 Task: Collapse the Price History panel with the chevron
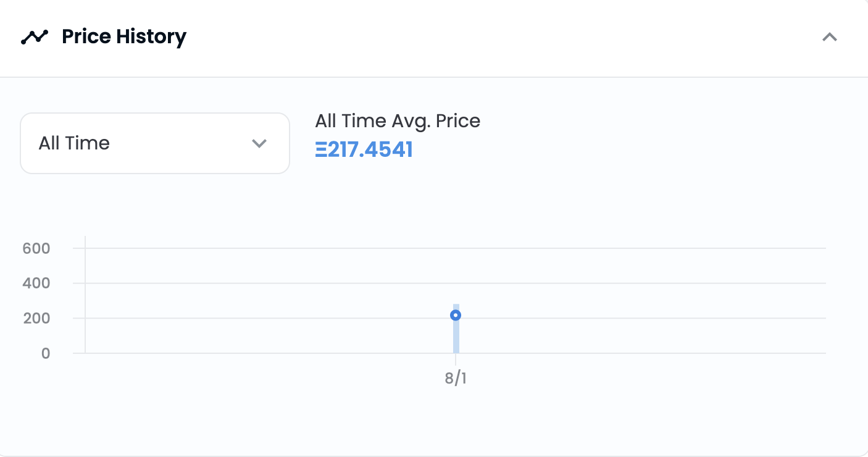tap(830, 37)
